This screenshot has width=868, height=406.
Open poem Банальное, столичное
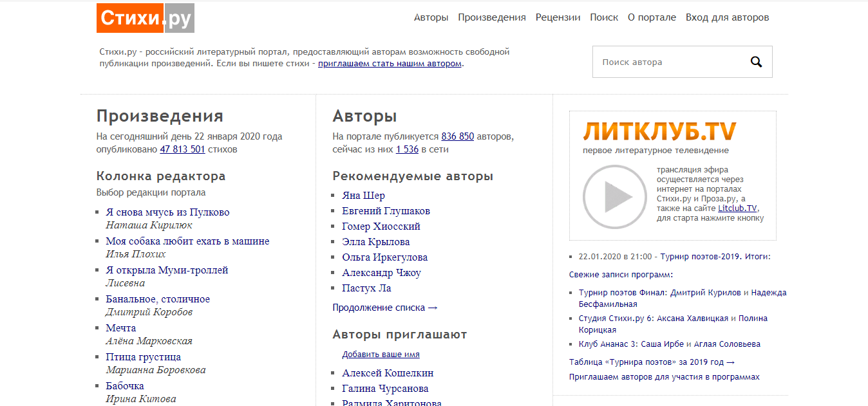[158, 299]
